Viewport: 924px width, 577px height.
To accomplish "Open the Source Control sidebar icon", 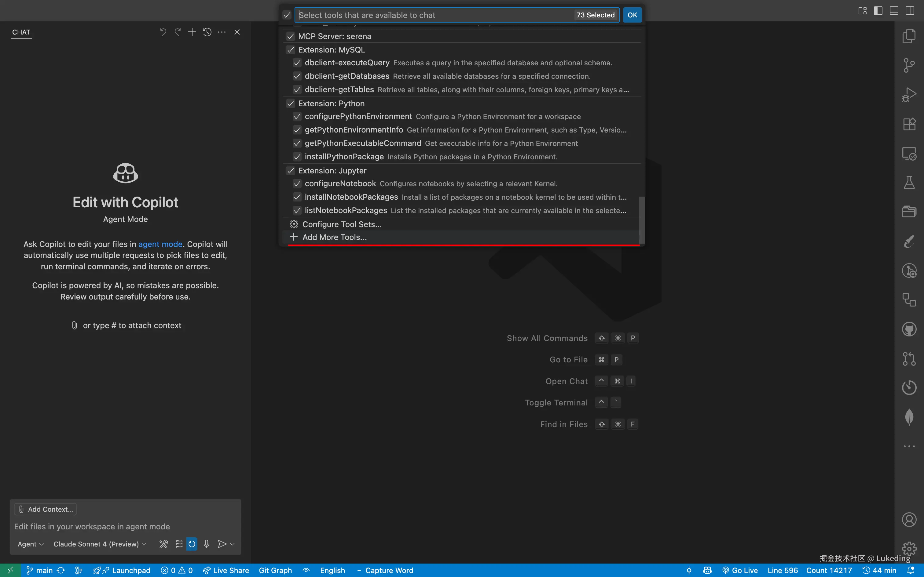I will coord(909,65).
